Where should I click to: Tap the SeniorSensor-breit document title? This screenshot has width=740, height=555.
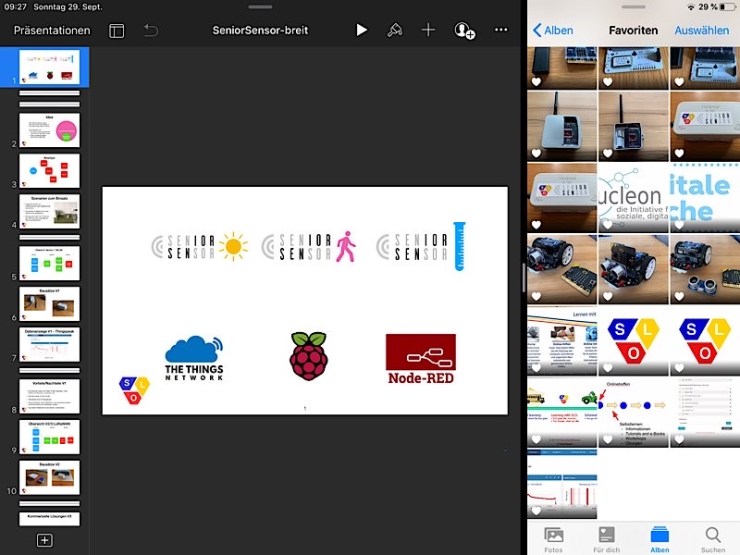tap(260, 30)
